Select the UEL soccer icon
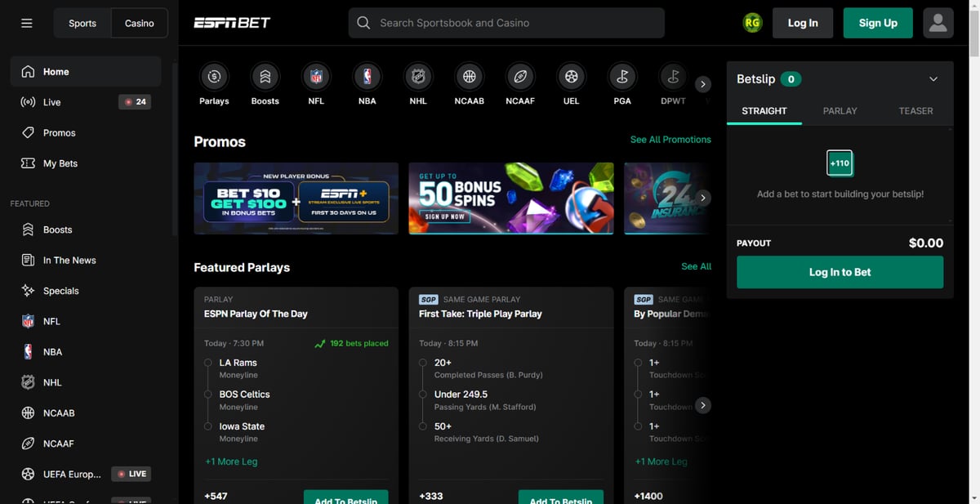Viewport: 980px width, 504px height. click(x=571, y=77)
